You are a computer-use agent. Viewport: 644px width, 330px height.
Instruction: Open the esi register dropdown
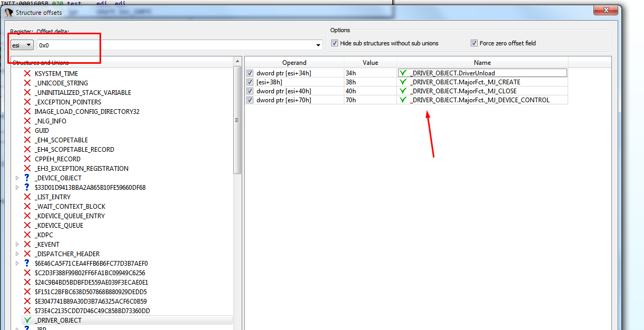22,45
